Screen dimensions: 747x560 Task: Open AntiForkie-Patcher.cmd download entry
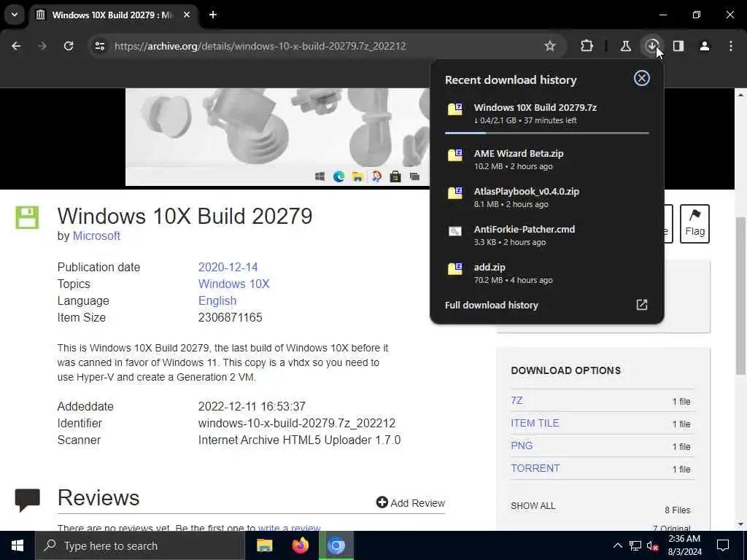tap(546, 236)
